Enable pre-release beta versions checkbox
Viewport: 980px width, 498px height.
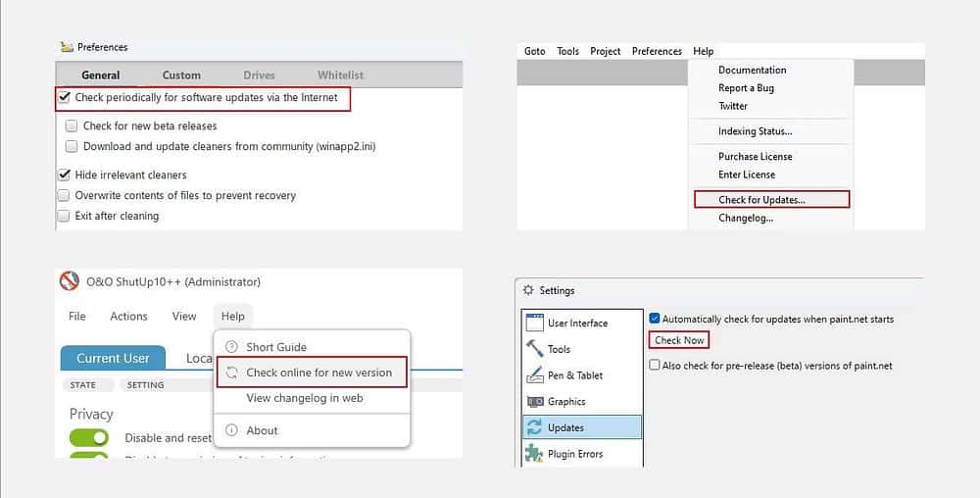[x=655, y=365]
